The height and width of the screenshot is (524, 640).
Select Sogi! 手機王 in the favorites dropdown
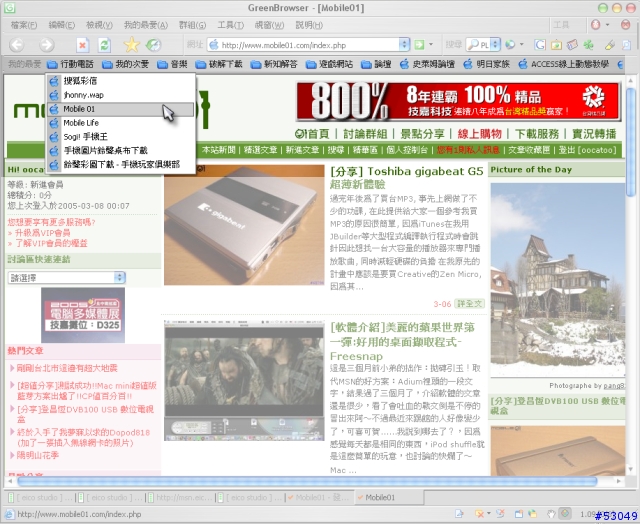[x=120, y=137]
